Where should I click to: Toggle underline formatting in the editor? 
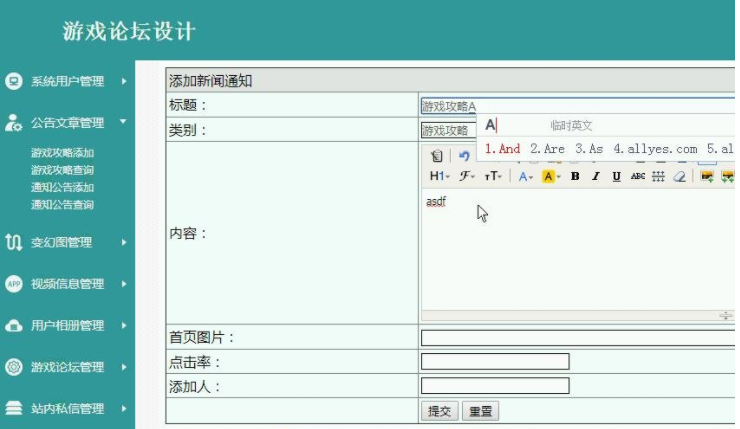click(x=616, y=176)
